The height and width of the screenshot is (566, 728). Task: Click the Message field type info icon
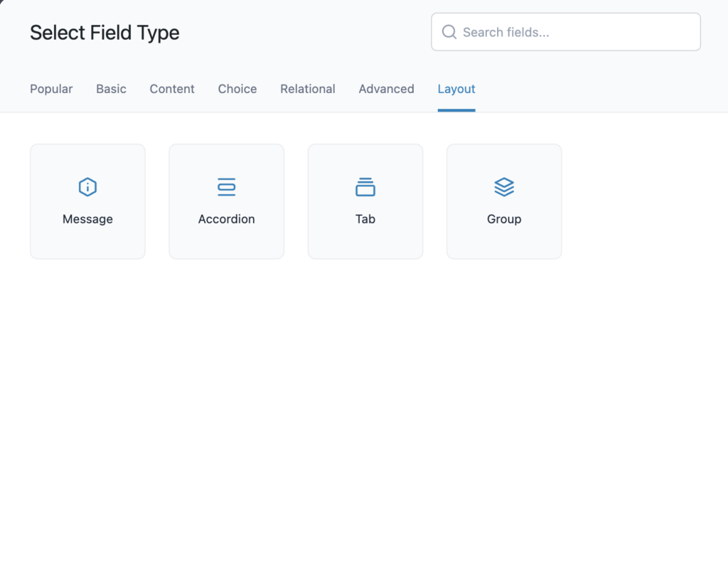coord(87,187)
